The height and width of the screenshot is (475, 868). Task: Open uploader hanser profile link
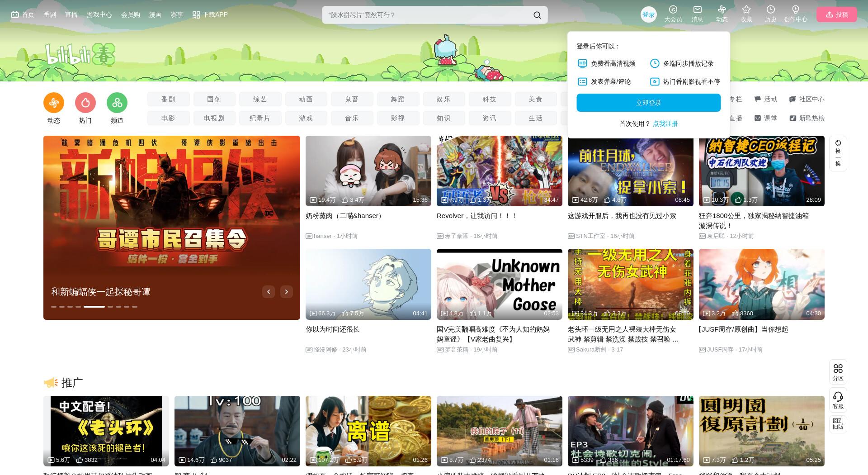[x=323, y=236]
